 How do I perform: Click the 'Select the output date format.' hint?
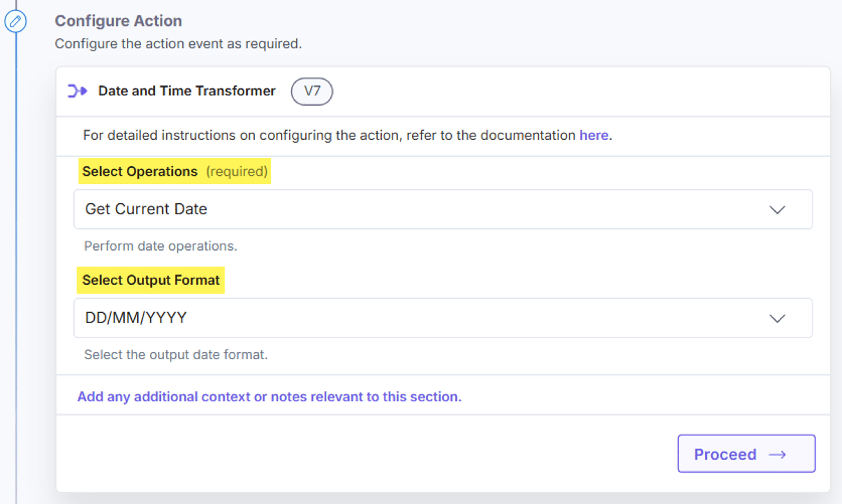pyautogui.click(x=176, y=355)
